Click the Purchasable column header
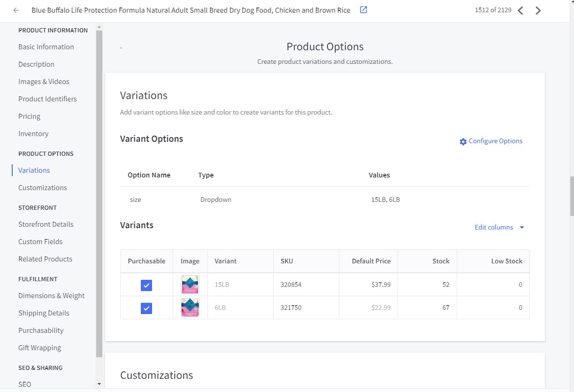 coord(146,261)
